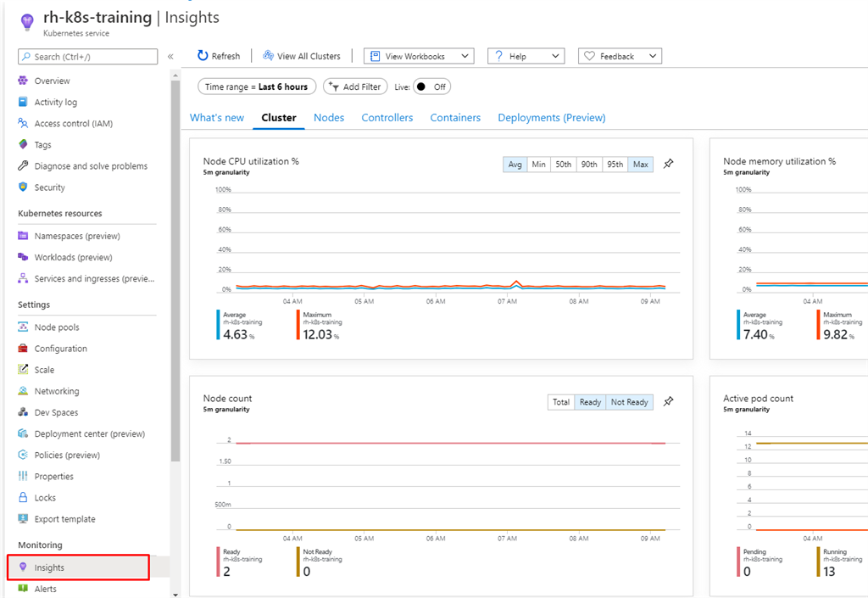Pin the Node CPU utilization chart
868x598 pixels.
(x=668, y=164)
